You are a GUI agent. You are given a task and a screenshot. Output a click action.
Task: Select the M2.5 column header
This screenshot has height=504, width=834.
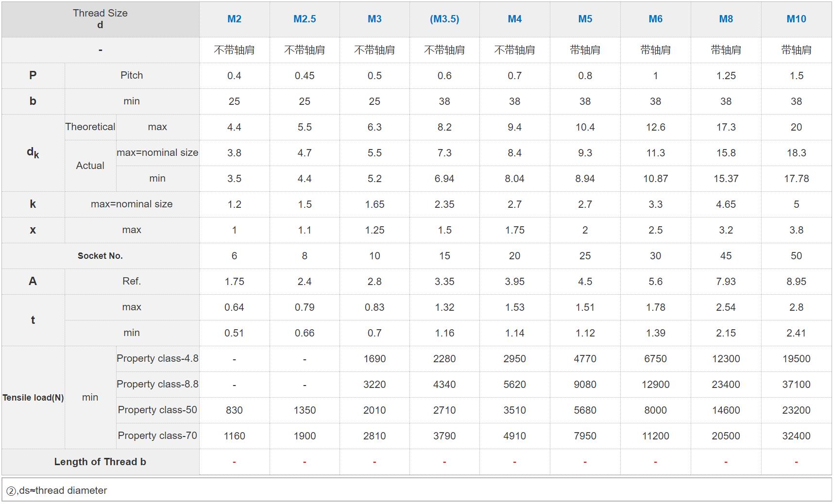[x=305, y=19]
